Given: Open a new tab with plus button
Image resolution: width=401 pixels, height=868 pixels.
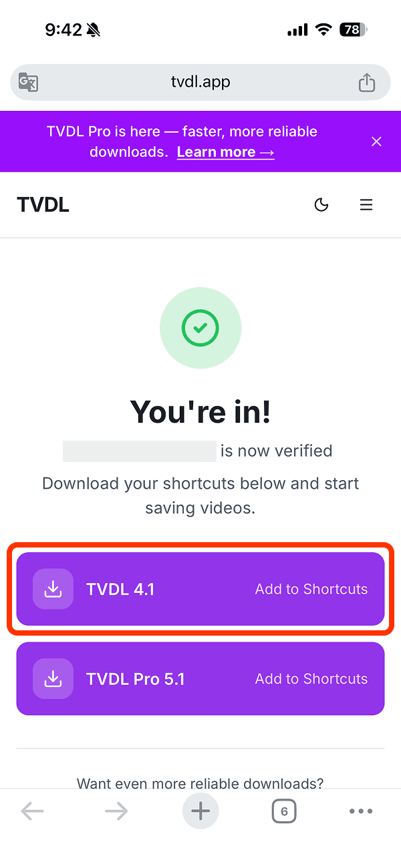Looking at the screenshot, I should pyautogui.click(x=200, y=811).
